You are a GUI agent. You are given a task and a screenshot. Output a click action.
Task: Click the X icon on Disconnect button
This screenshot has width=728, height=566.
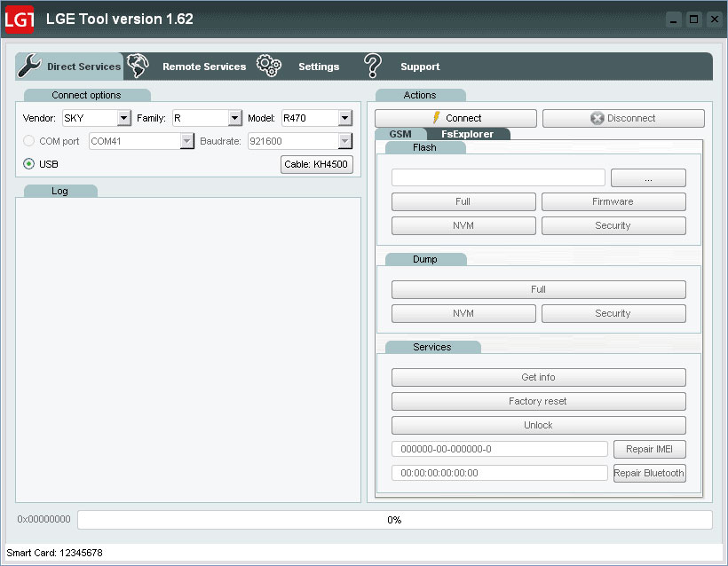597,118
